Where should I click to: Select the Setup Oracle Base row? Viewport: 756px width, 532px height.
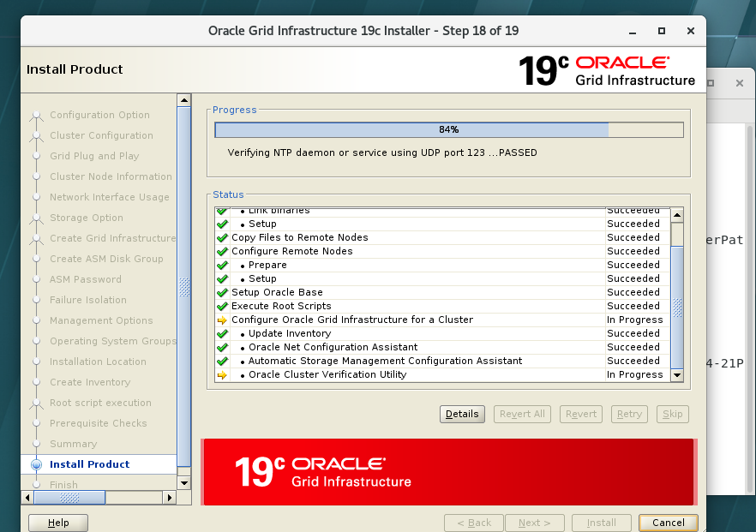[x=442, y=292]
